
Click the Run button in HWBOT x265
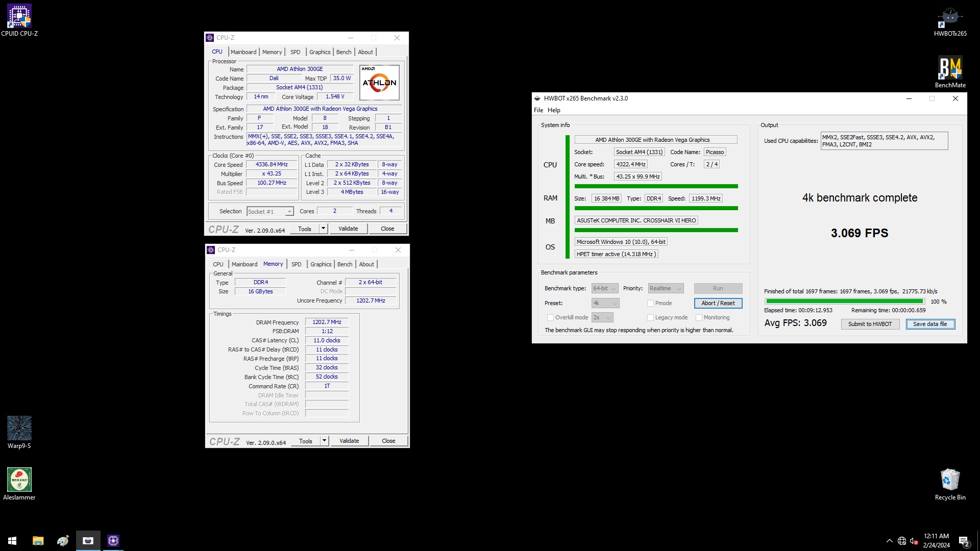(x=718, y=289)
